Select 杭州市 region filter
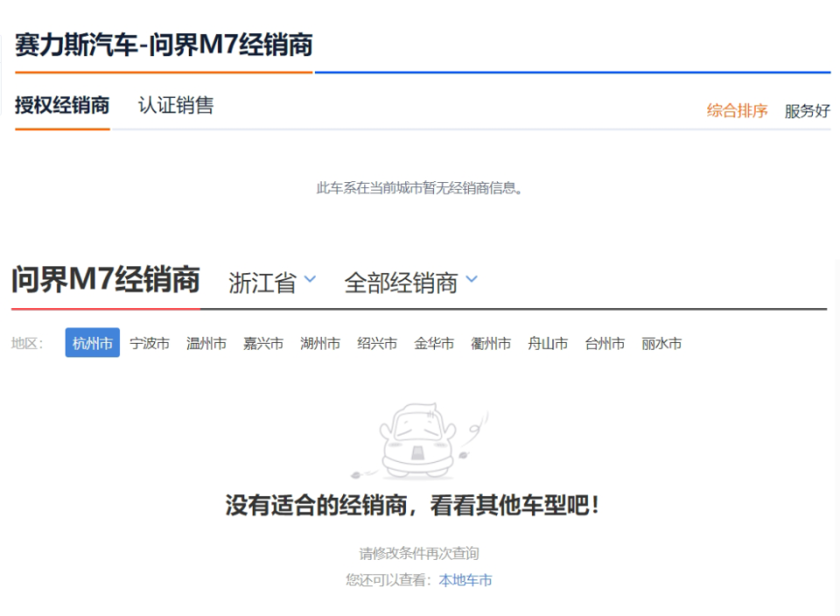840x616 pixels. (x=93, y=343)
